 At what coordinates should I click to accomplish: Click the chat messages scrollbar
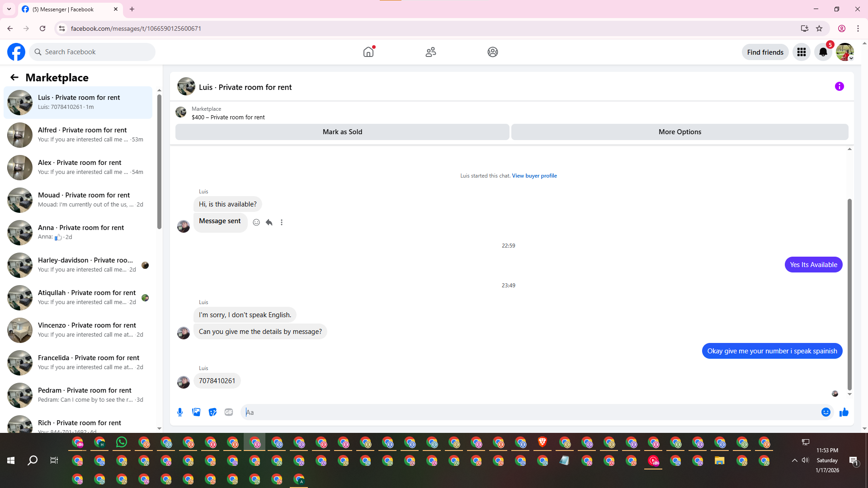tap(849, 294)
